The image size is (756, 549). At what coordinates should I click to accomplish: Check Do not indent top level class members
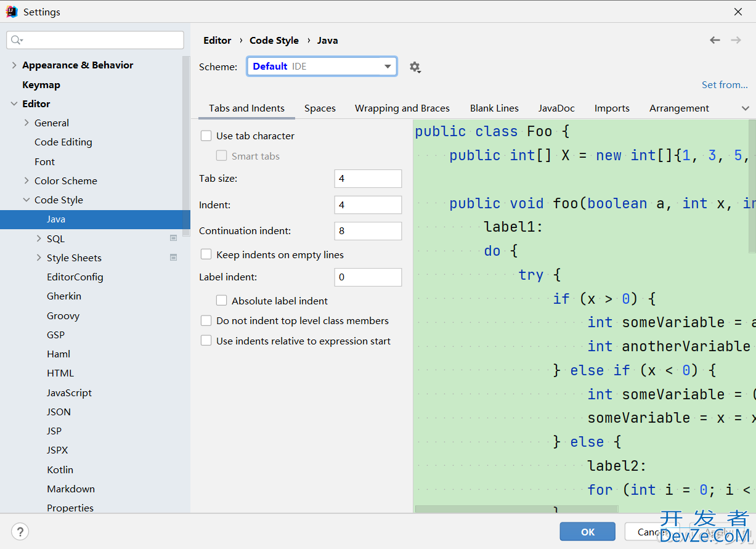tap(206, 320)
